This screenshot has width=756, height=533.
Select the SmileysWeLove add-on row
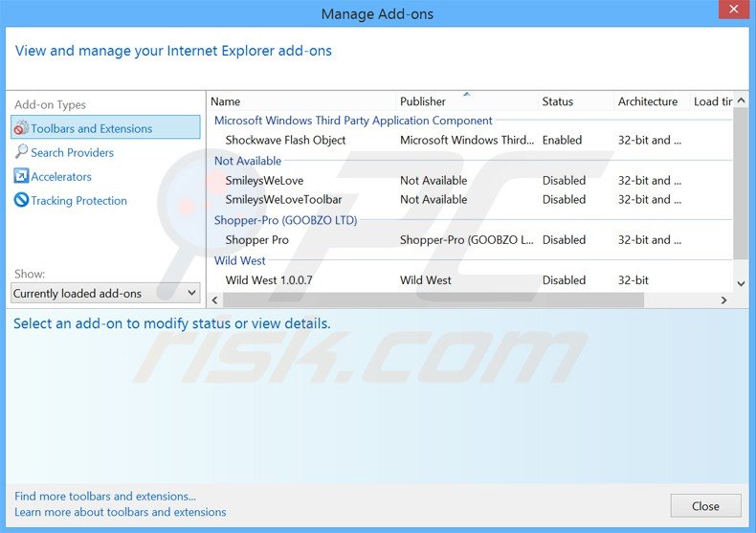(471, 181)
